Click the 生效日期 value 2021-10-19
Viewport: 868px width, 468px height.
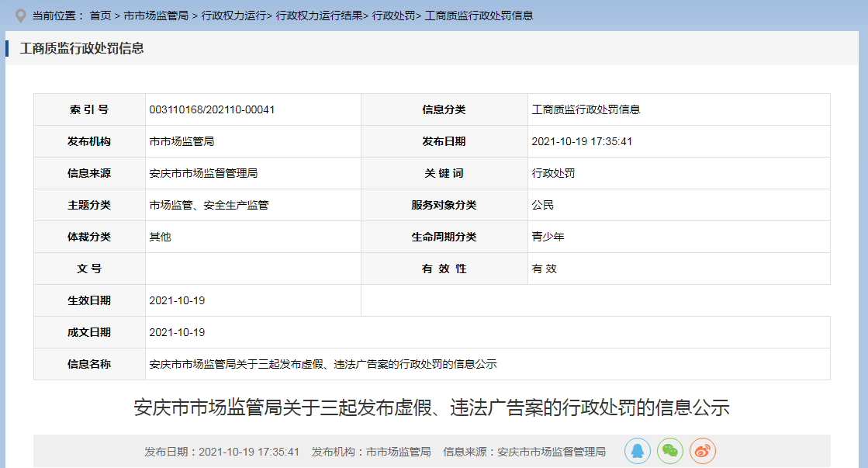(177, 300)
